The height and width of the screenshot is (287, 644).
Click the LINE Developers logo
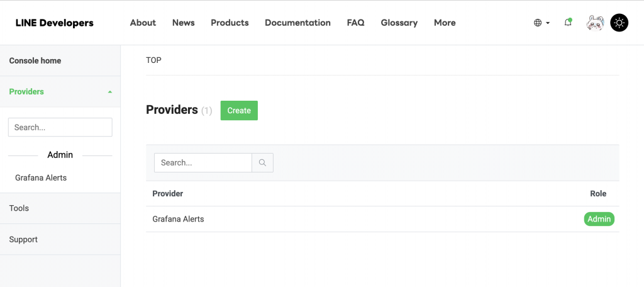click(54, 23)
